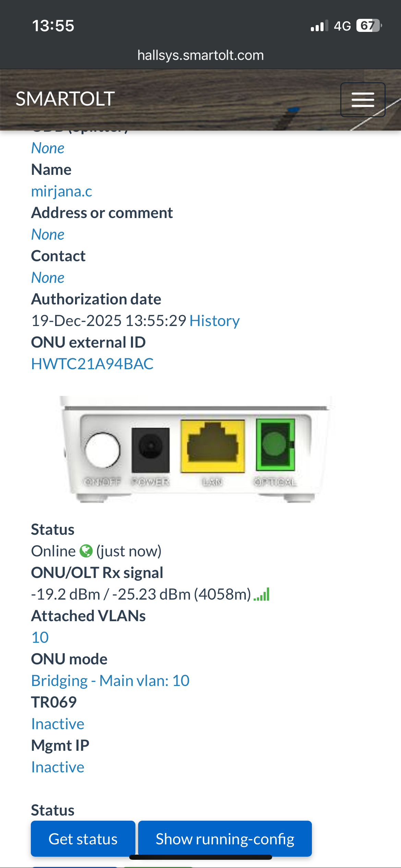The height and width of the screenshot is (868, 401).
Task: Tap the hallsys.smartolt.com address bar
Action: (x=200, y=55)
